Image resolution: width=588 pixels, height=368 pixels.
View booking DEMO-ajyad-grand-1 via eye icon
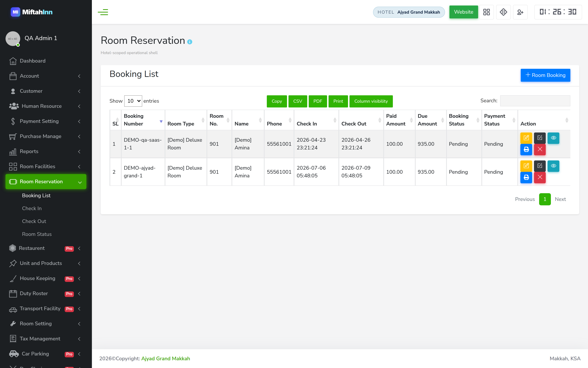[x=553, y=166]
